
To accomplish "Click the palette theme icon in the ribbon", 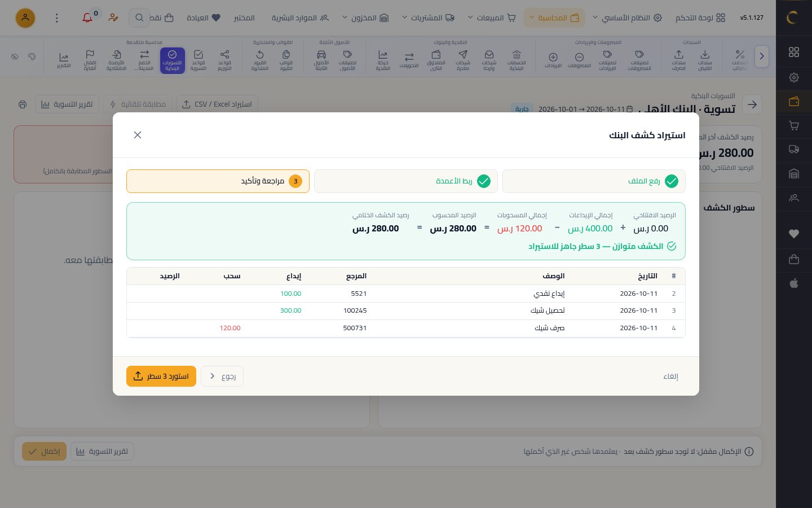I will (x=32, y=56).
